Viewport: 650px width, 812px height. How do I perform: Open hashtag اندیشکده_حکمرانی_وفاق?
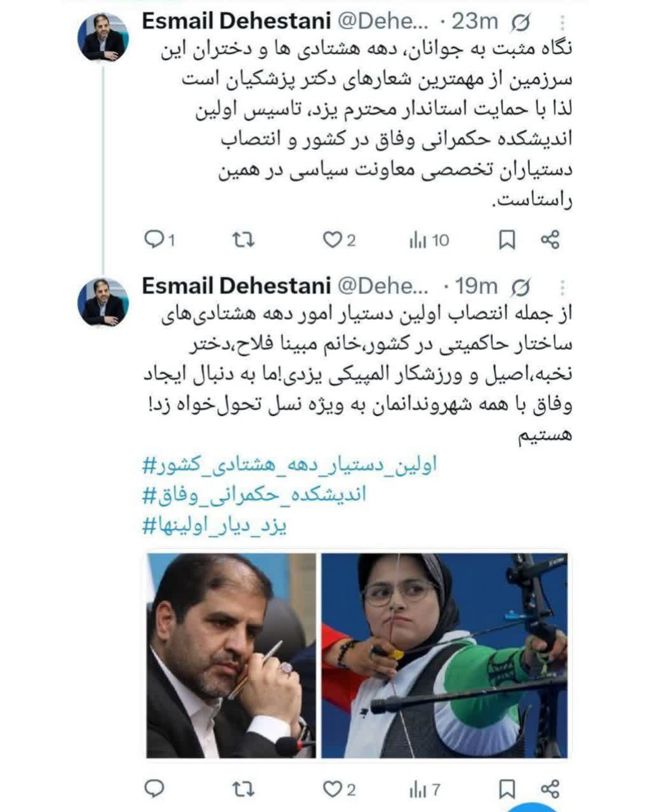254,495
